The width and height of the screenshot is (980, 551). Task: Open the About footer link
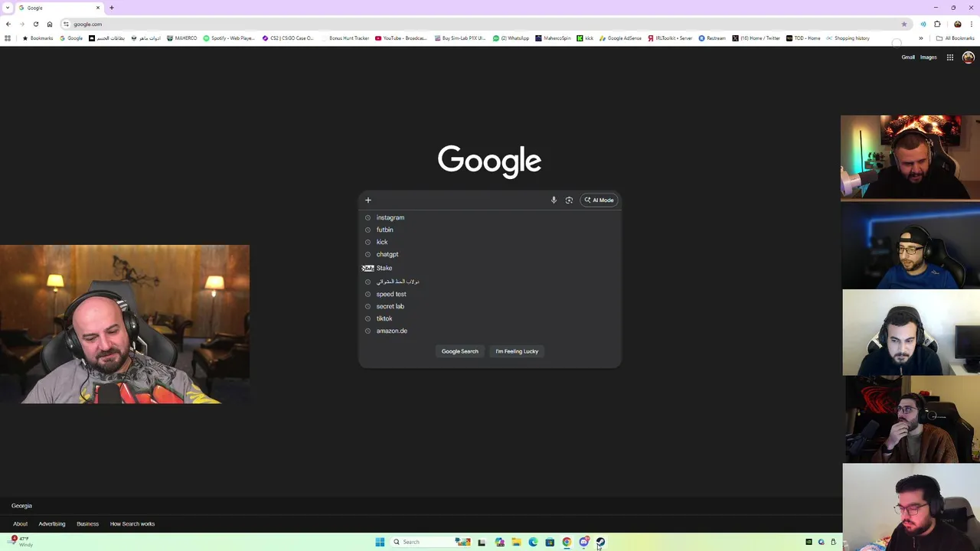coord(20,524)
